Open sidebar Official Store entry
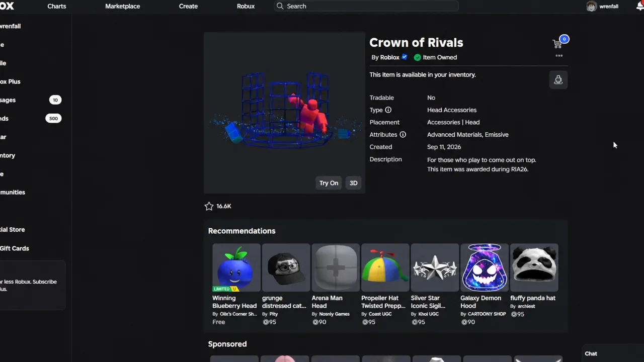644x362 pixels. pos(13,230)
